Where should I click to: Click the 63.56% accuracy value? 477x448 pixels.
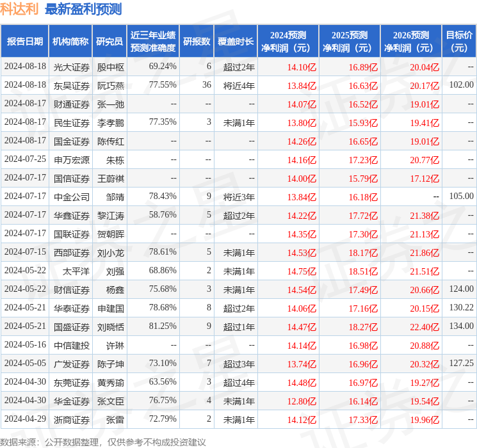[163, 381]
